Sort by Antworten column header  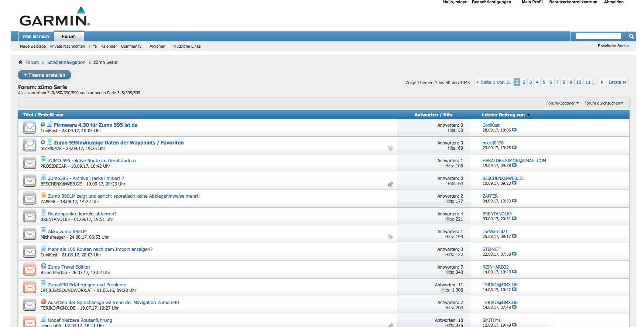426,115
